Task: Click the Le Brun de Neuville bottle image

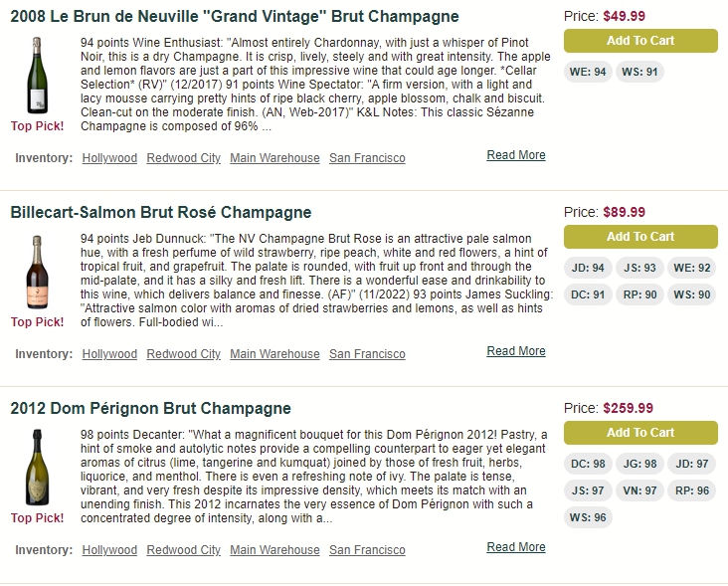Action: coord(37,75)
